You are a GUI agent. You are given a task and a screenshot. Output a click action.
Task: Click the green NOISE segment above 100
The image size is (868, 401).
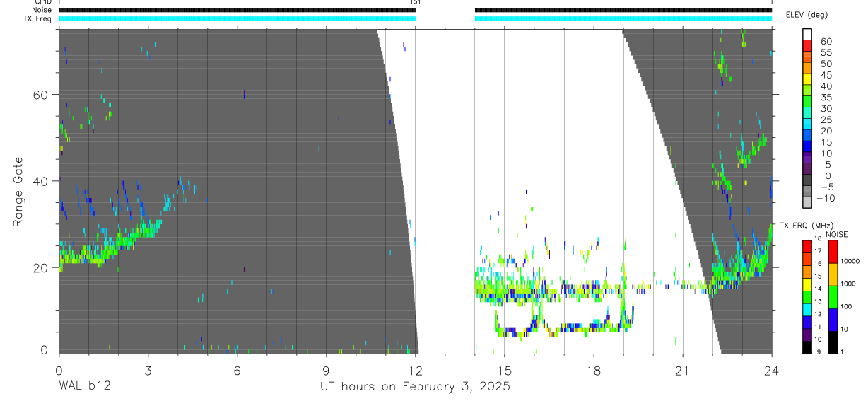pos(833,297)
